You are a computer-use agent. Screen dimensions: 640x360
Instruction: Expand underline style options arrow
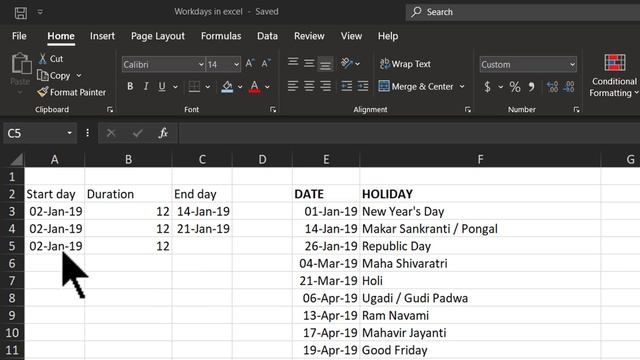(175, 87)
